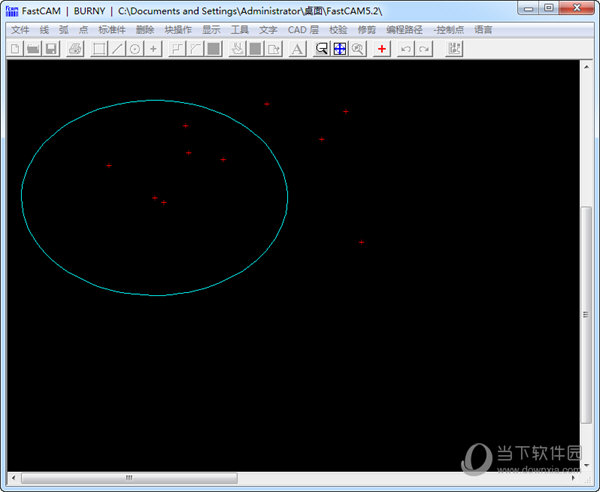Select the Rectangle drawing tool
The width and height of the screenshot is (600, 492).
pos(99,49)
